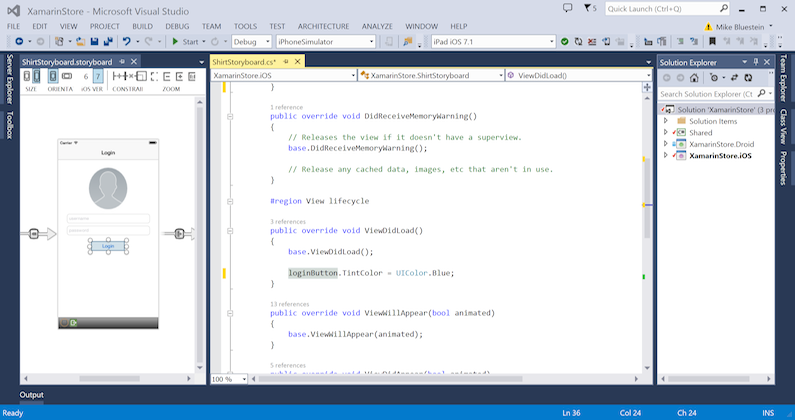Open the Properties side tab

point(783,168)
